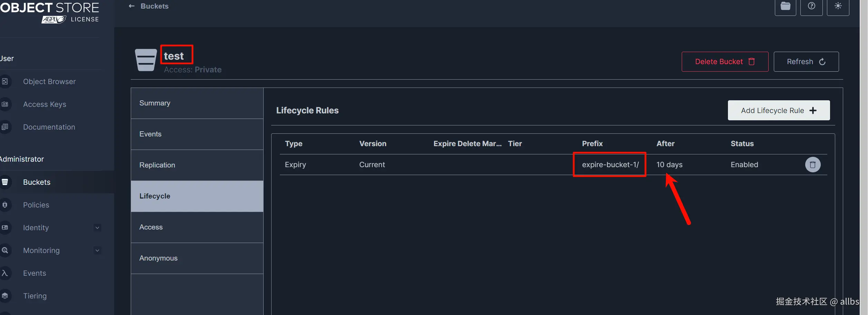
Task: Click the page vertical scrollbar
Action: [864, 157]
